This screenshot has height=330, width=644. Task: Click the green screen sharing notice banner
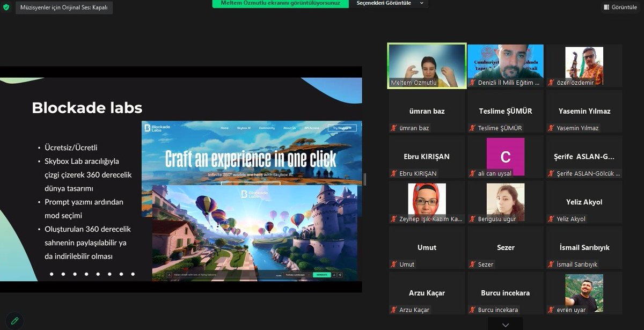[x=280, y=3]
